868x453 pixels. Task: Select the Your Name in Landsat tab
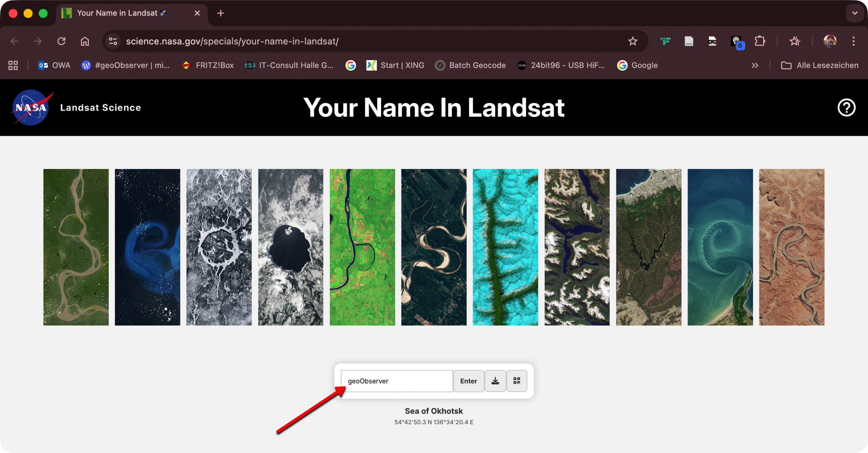click(117, 13)
